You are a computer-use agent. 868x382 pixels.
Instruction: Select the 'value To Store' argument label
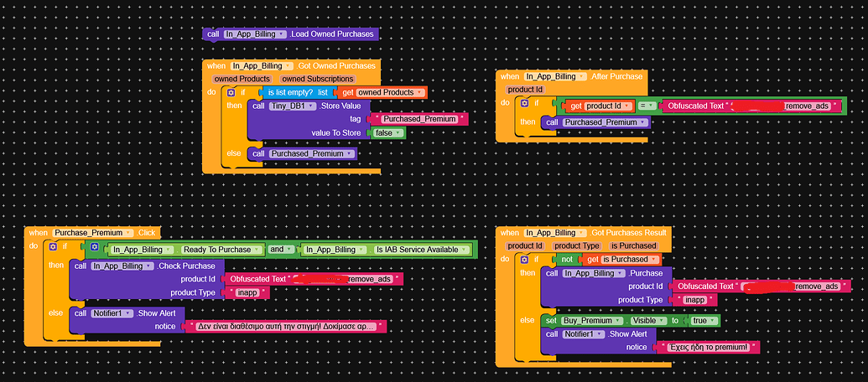tap(336, 132)
